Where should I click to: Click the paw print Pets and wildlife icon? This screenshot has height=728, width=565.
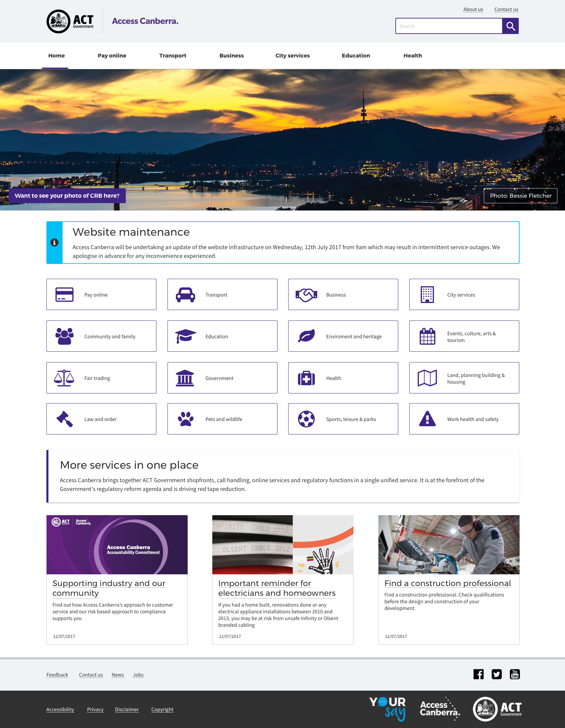tap(185, 419)
